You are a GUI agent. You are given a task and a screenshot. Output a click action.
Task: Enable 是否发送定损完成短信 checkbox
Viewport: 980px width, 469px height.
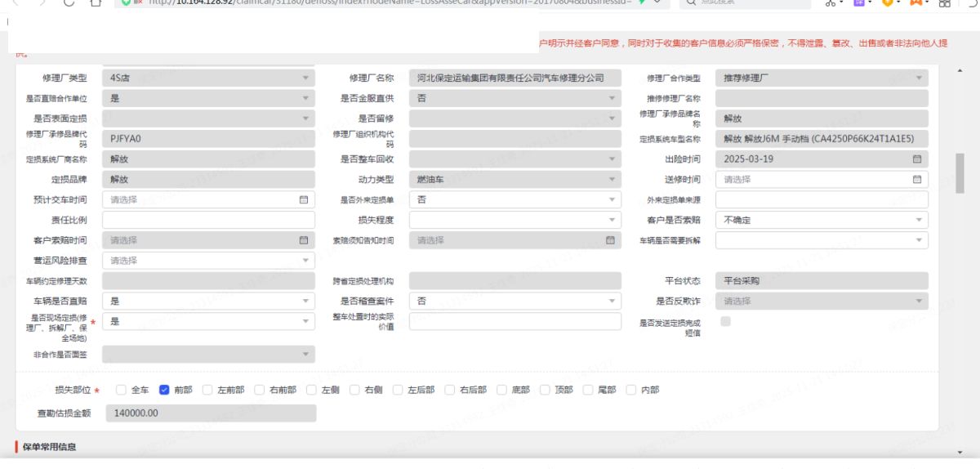tap(725, 322)
